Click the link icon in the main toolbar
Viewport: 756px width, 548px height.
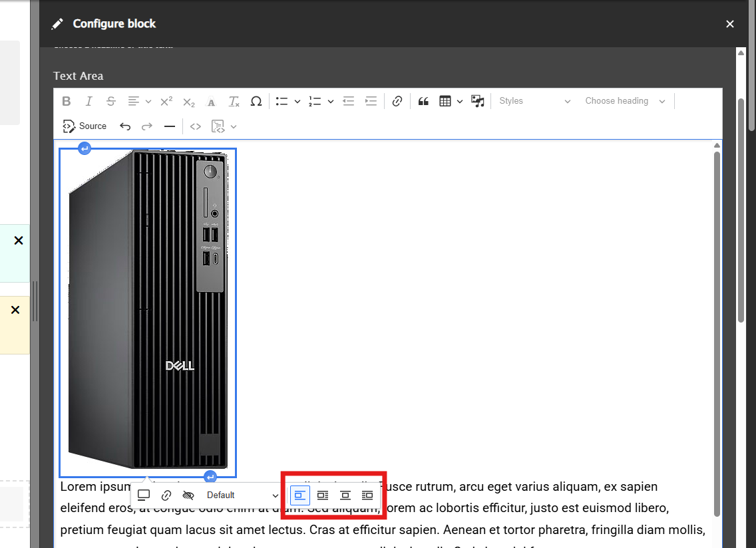point(397,101)
